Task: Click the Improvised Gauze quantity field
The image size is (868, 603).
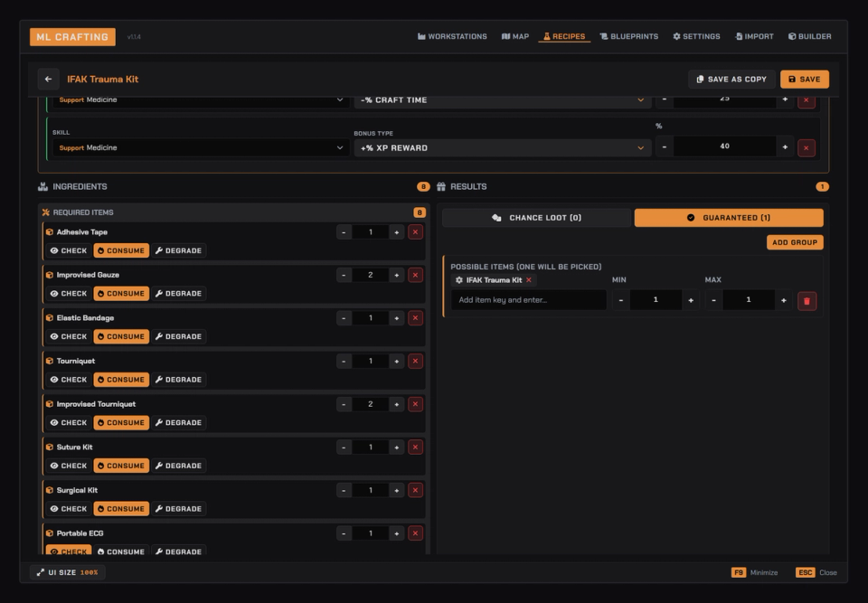Action: pos(371,275)
